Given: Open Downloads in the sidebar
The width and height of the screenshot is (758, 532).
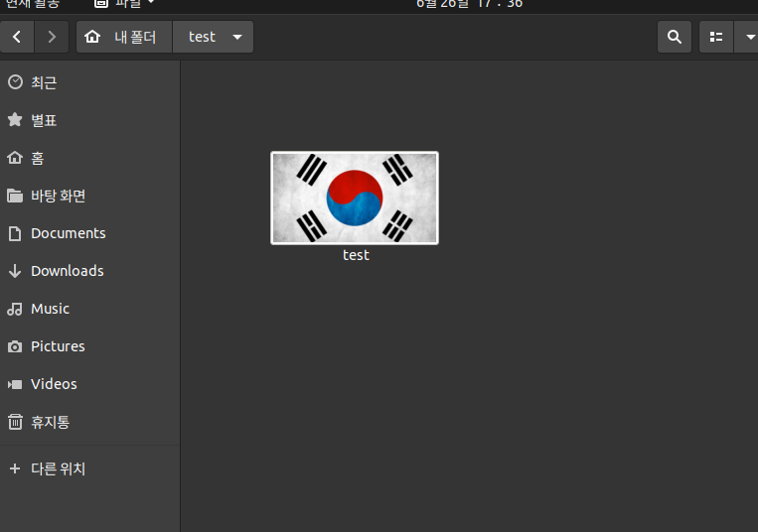Looking at the screenshot, I should 90,271.
